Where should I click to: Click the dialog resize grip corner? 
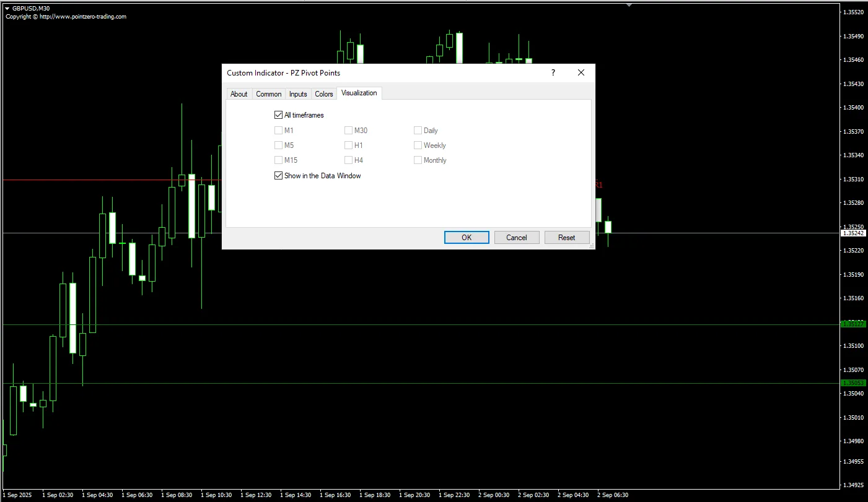coord(591,246)
